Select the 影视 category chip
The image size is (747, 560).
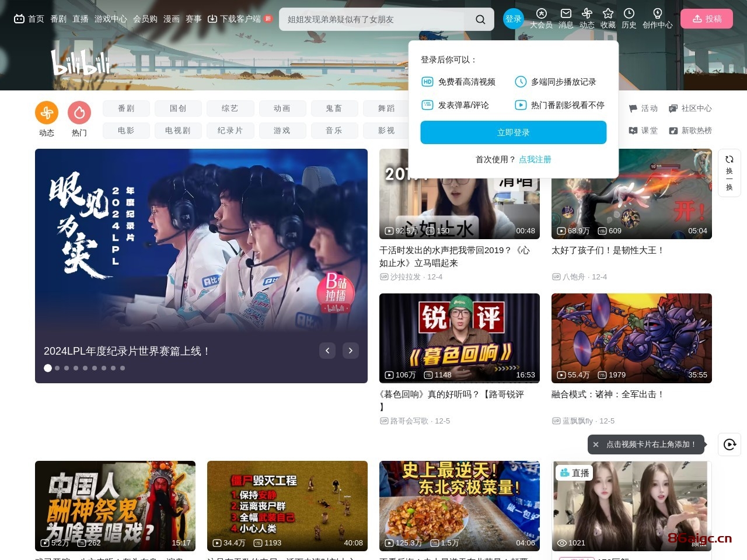coord(386,131)
